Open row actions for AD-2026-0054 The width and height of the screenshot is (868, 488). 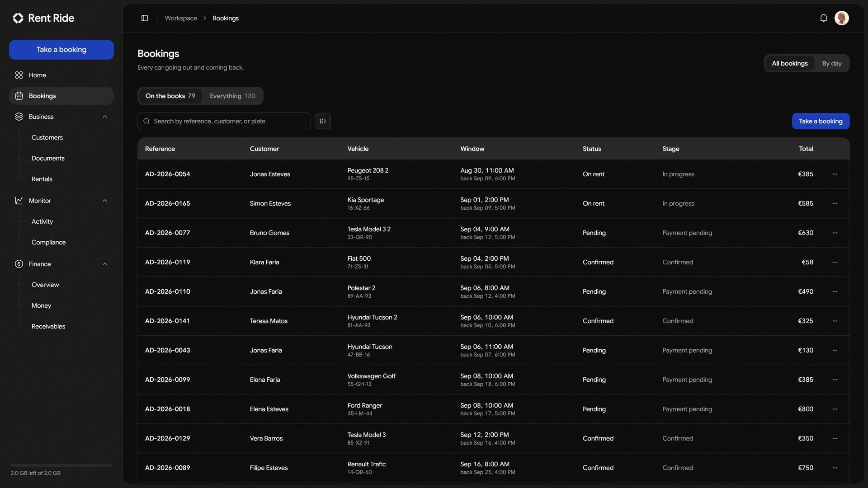pos(835,174)
